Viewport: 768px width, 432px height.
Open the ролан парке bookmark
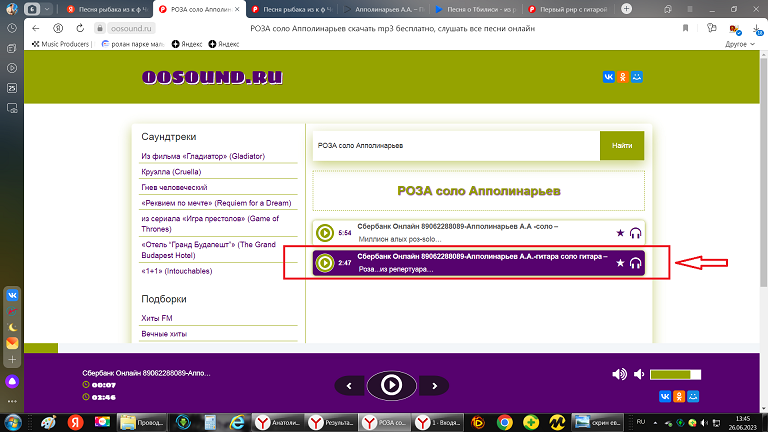(x=132, y=44)
